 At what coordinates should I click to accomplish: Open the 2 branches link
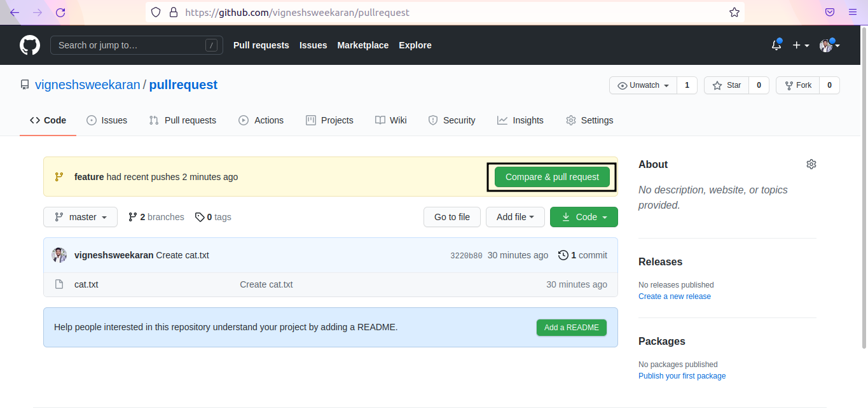coord(156,217)
